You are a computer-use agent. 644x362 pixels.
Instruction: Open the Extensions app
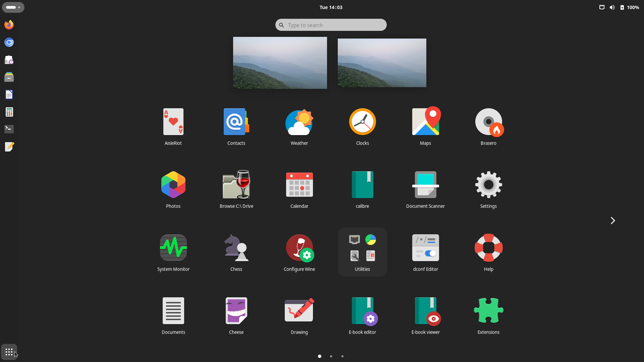pos(488,315)
